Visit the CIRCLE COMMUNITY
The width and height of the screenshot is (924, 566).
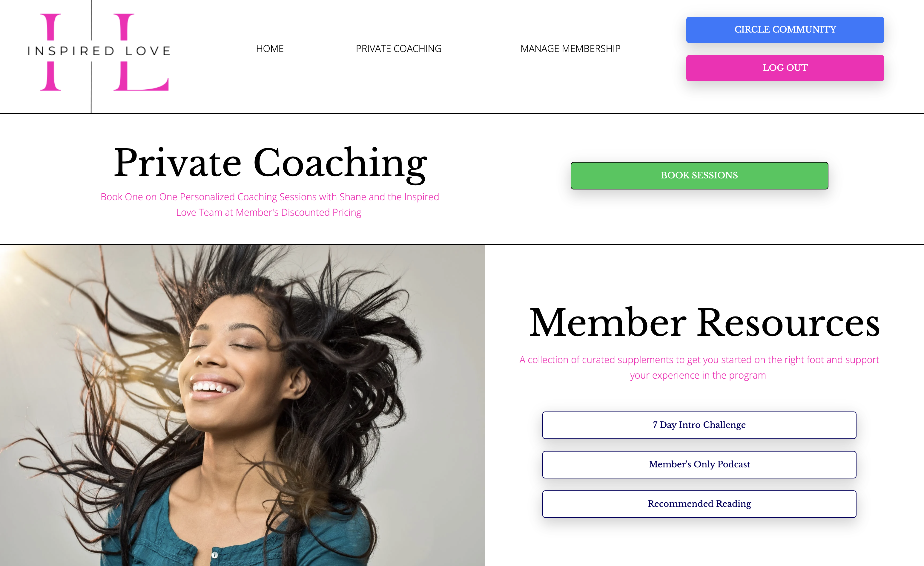coord(785,30)
